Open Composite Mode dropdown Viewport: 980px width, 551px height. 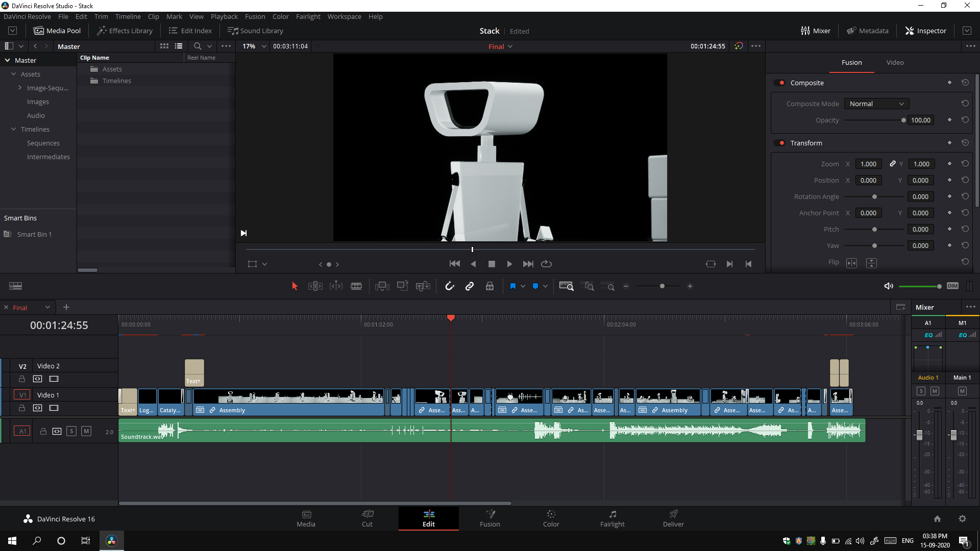click(x=876, y=104)
